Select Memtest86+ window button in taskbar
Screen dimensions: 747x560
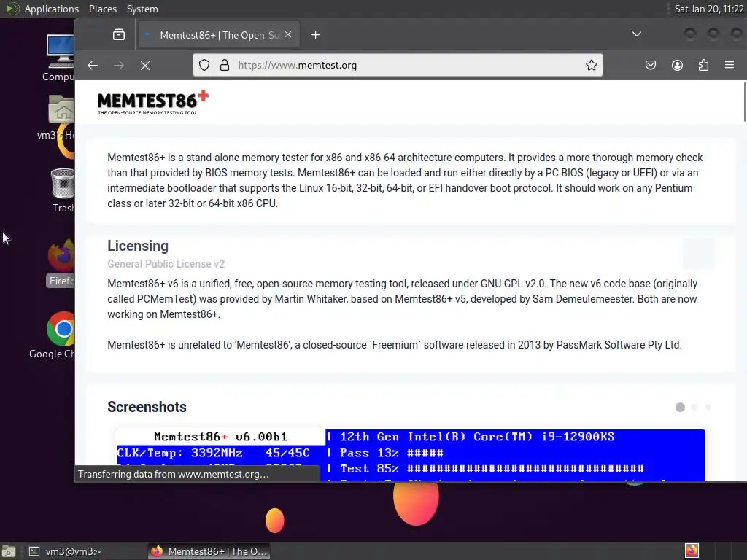(209, 551)
